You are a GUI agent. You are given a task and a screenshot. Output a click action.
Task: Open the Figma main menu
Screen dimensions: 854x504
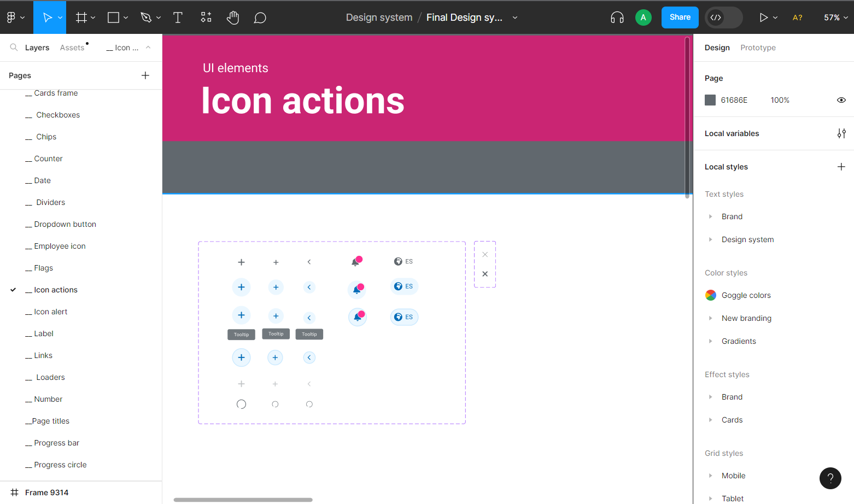(15, 17)
